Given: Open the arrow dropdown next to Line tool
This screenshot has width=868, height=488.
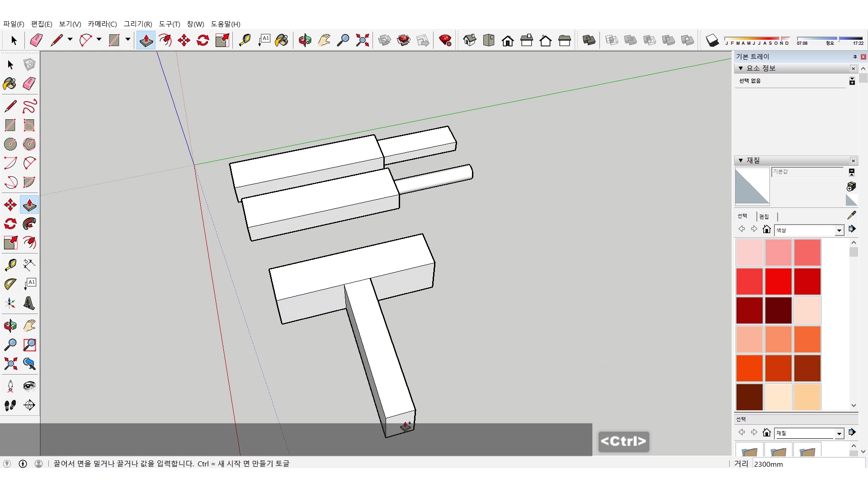Looking at the screenshot, I should coord(70,40).
